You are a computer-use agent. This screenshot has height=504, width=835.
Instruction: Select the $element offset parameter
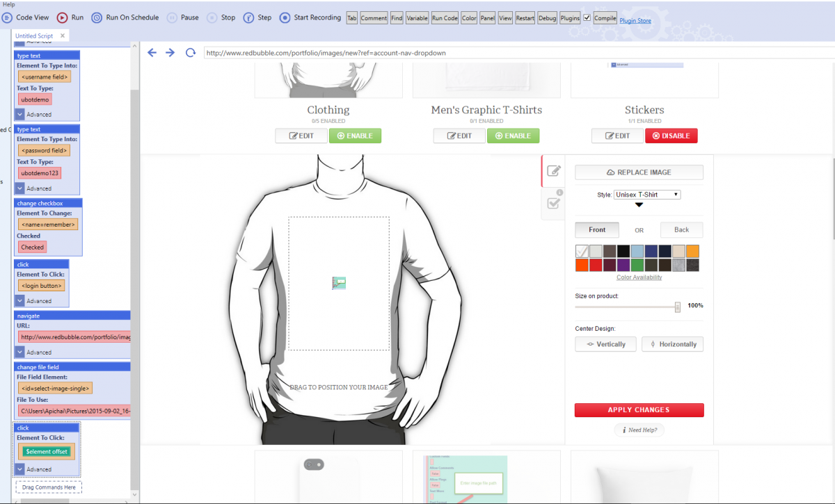pyautogui.click(x=46, y=451)
